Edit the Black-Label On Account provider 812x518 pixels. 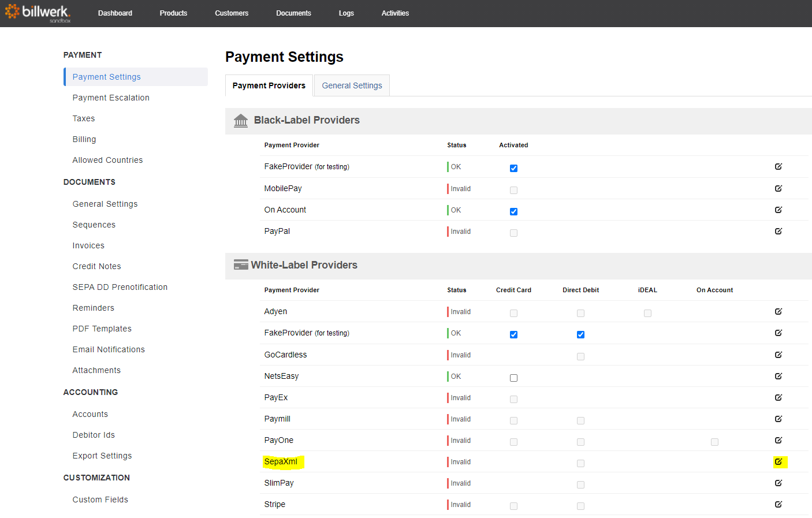coord(779,210)
